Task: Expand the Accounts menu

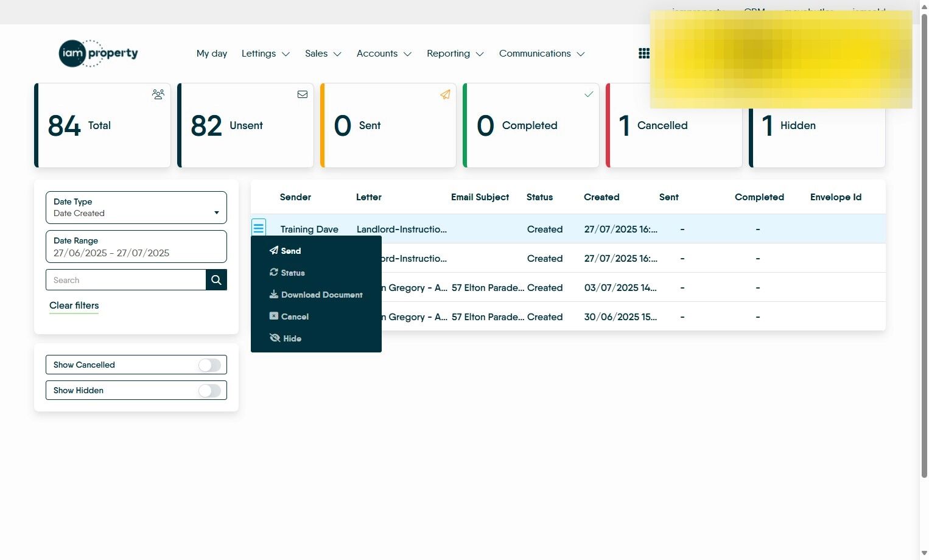Action: click(x=384, y=54)
